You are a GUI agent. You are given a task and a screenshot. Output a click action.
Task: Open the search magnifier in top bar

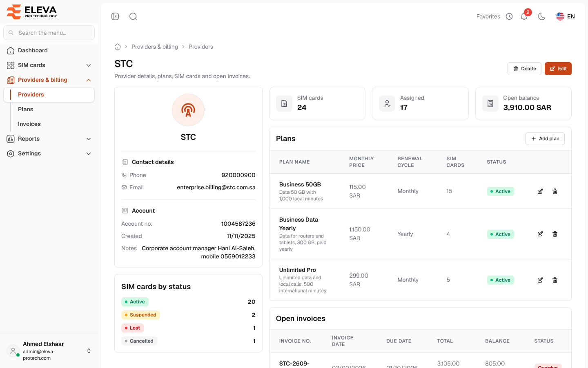click(133, 16)
